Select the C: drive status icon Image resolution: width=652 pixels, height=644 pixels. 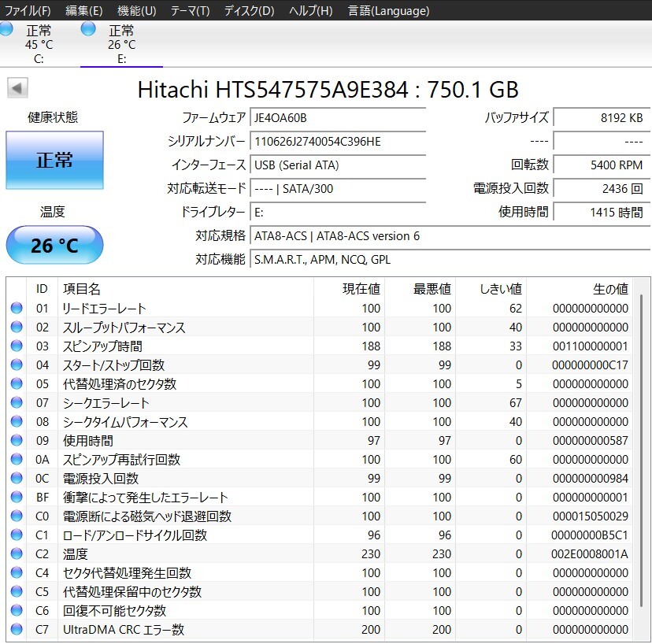[x=6, y=30]
